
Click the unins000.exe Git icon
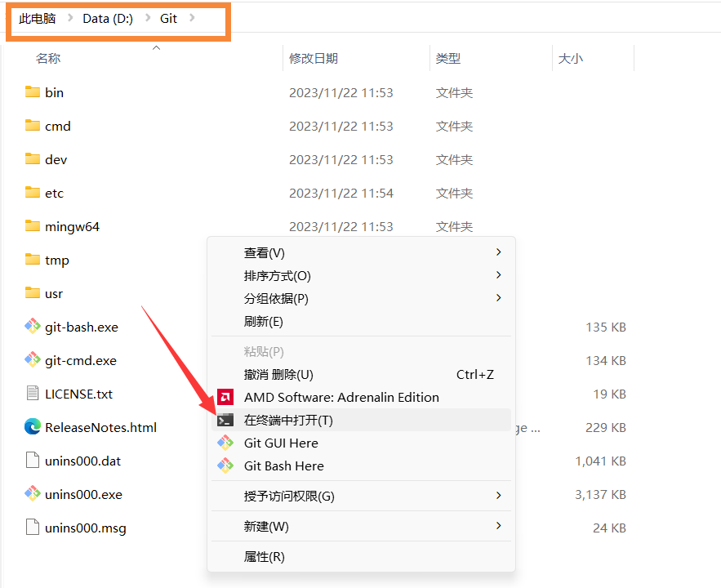pos(32,494)
